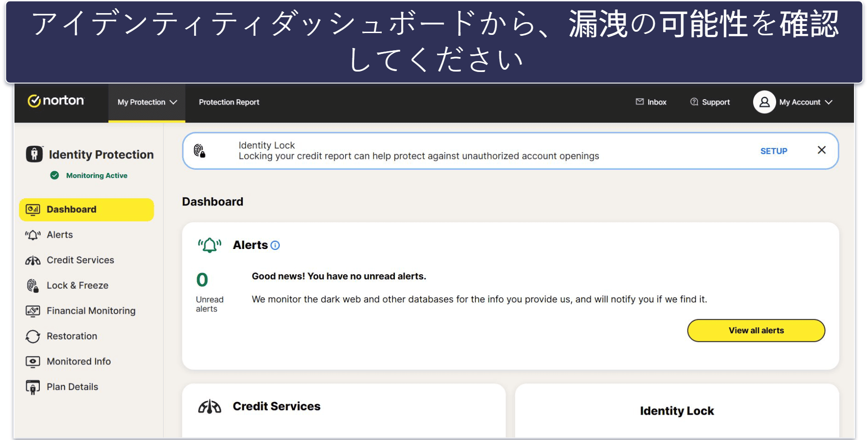Screen dimensions: 868x440
Task: Open the Protection Report tab
Action: tap(229, 102)
